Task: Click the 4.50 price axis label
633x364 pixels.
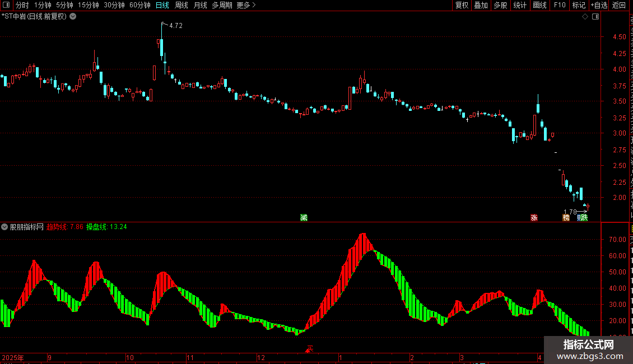Action: 619,37
